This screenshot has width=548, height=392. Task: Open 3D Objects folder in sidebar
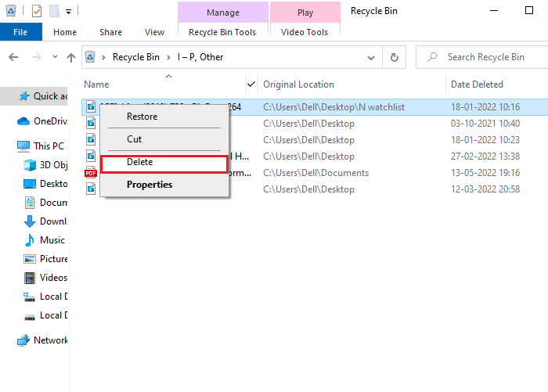pyautogui.click(x=45, y=165)
